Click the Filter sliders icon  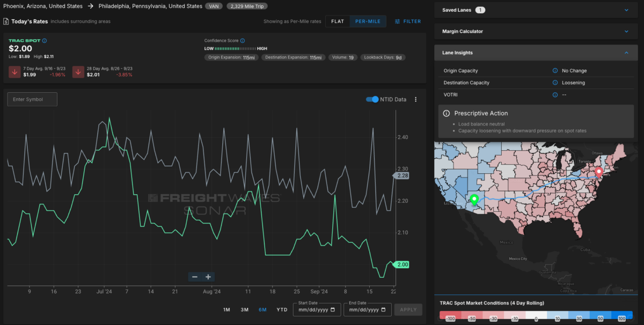click(x=398, y=21)
